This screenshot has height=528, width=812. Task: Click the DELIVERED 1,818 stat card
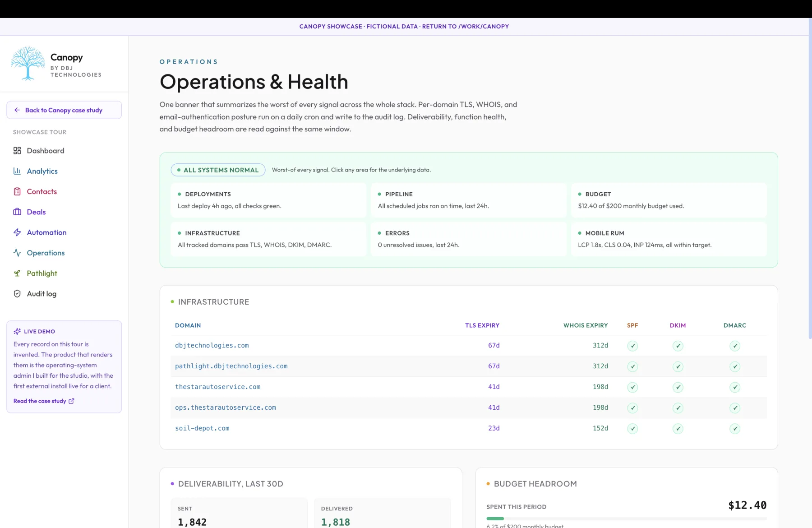tap(383, 513)
